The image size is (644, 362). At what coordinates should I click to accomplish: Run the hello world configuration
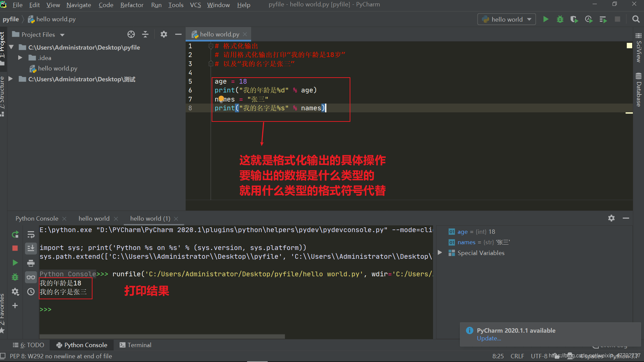(x=546, y=19)
